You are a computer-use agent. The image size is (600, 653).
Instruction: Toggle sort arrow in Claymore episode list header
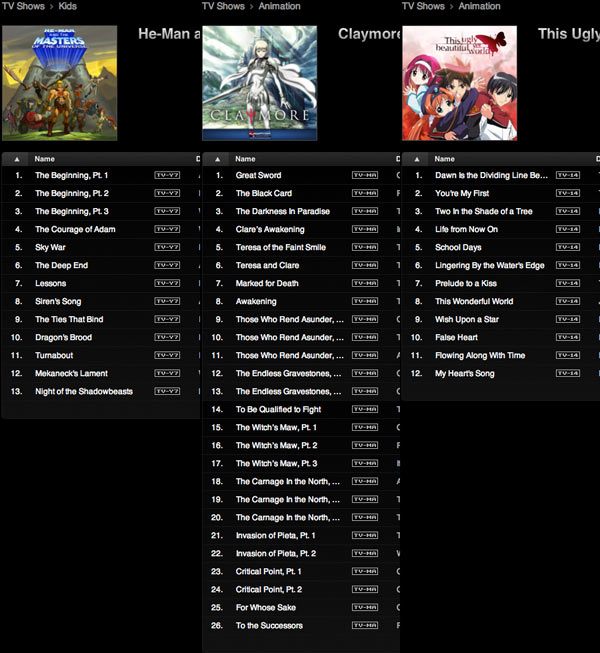pos(218,158)
